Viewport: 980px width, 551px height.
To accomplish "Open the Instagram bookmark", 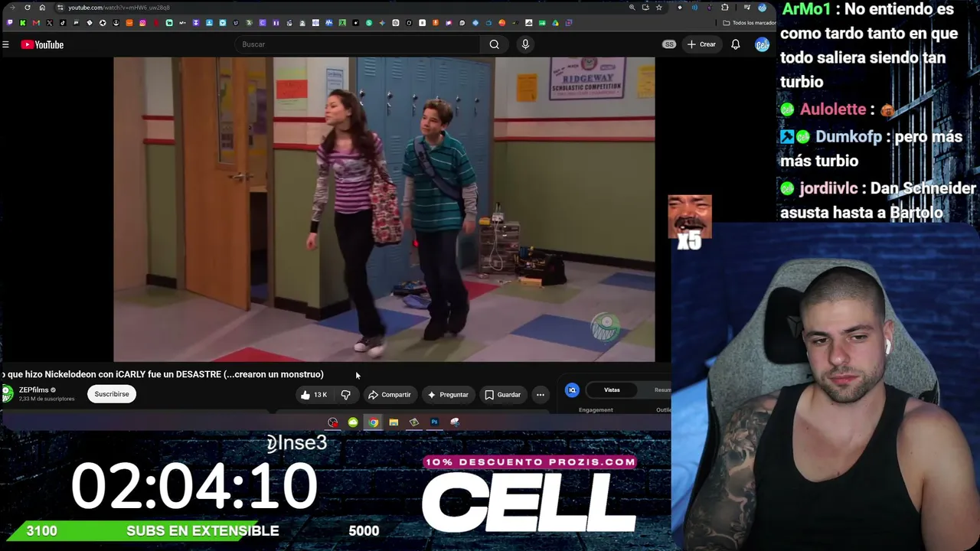I will [142, 23].
